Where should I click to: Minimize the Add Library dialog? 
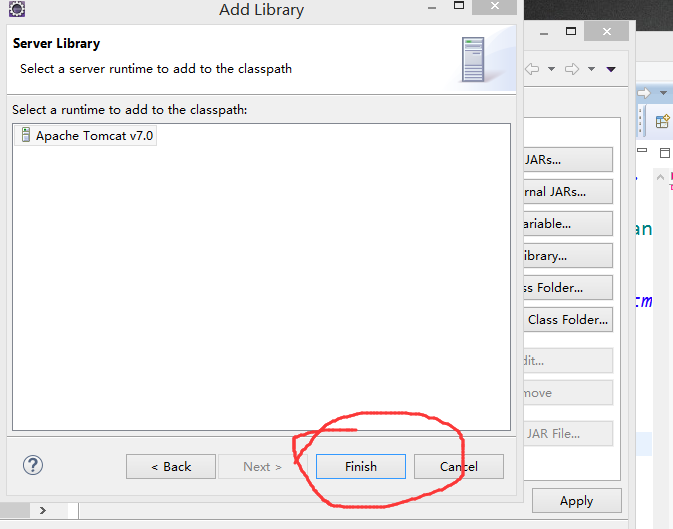(432, 8)
